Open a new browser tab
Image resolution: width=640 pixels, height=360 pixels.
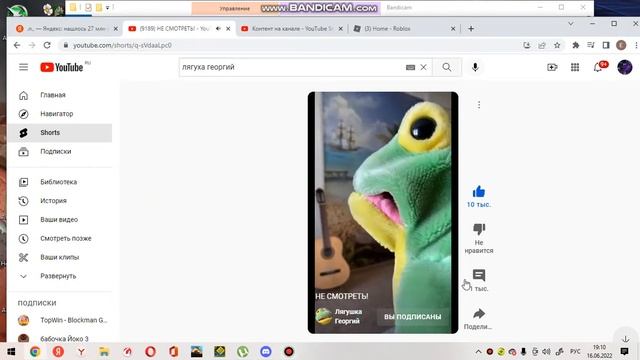click(x=471, y=29)
